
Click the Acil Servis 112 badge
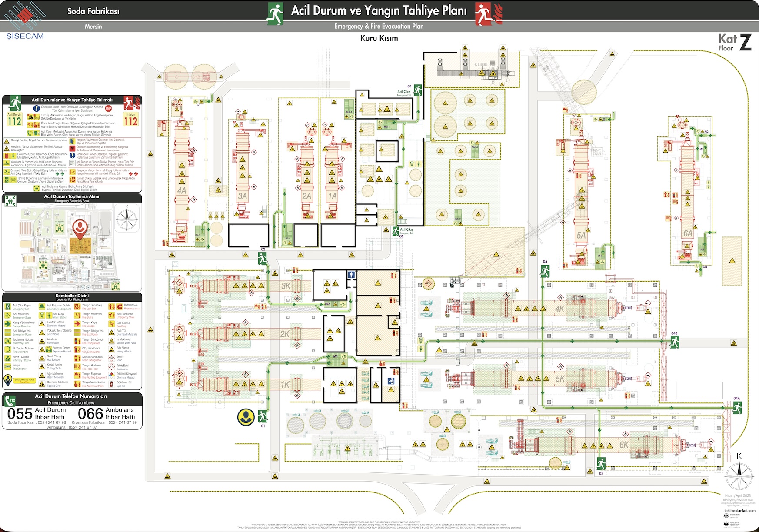14,120
